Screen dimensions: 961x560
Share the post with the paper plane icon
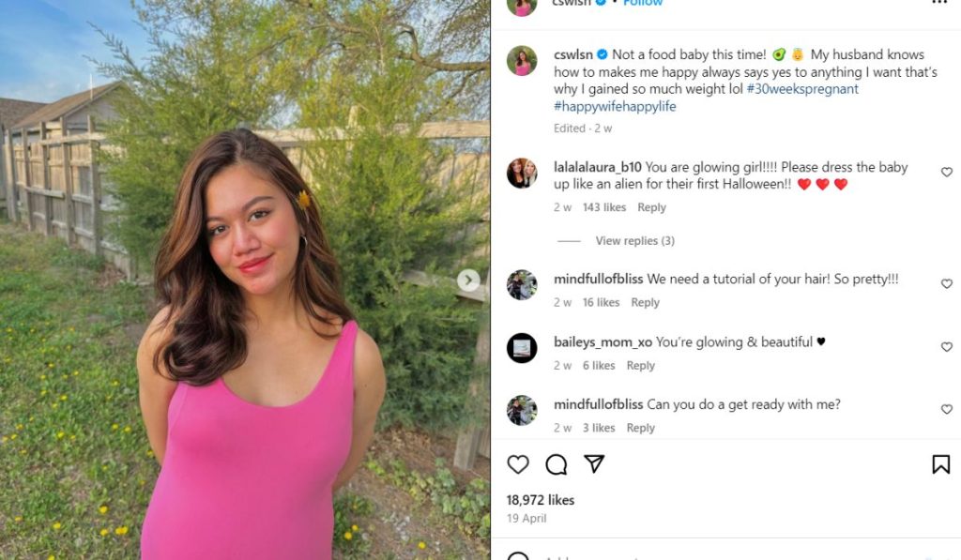point(594,463)
